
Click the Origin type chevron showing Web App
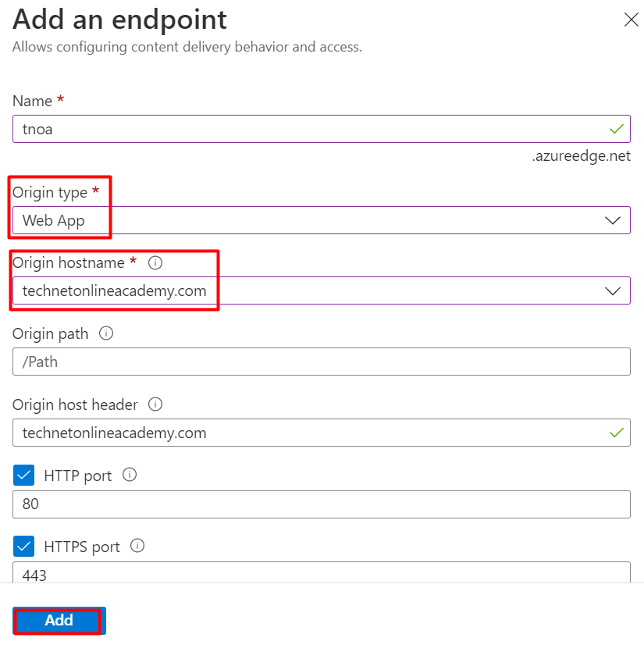click(613, 220)
